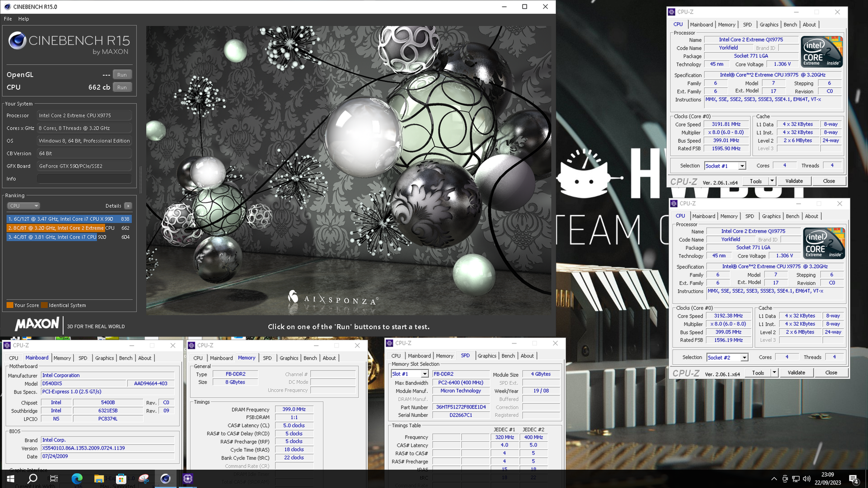Viewport: 868px width, 488px height.
Task: Select CPU-Z taskbar icon
Action: [x=188, y=479]
